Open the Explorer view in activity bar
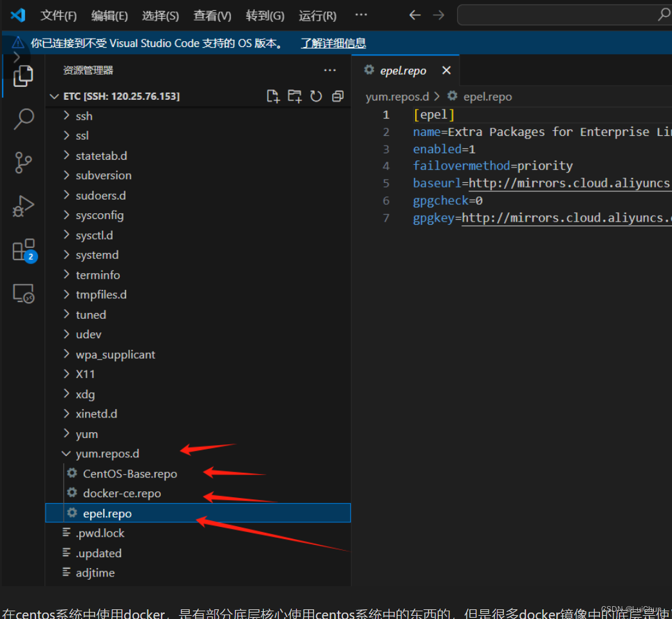Screen dimensions: 672x619 pos(23,77)
